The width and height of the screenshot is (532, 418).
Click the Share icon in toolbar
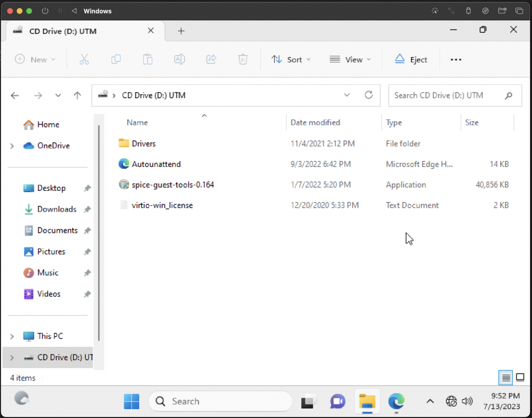coord(211,59)
